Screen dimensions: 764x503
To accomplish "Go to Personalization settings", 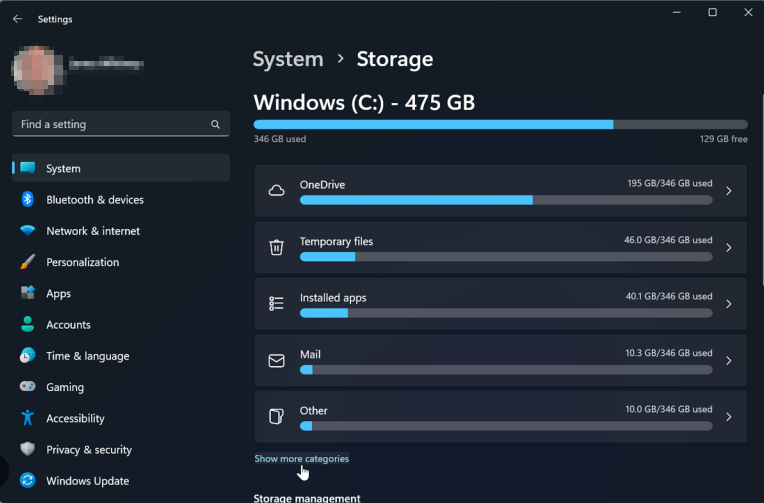I will click(x=121, y=262).
